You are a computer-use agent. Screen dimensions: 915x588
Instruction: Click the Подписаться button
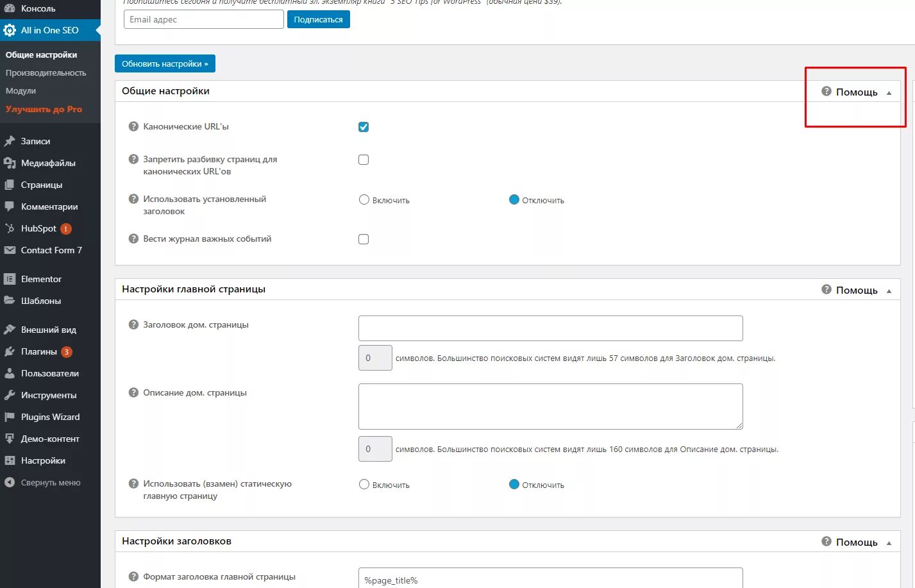[x=318, y=20]
